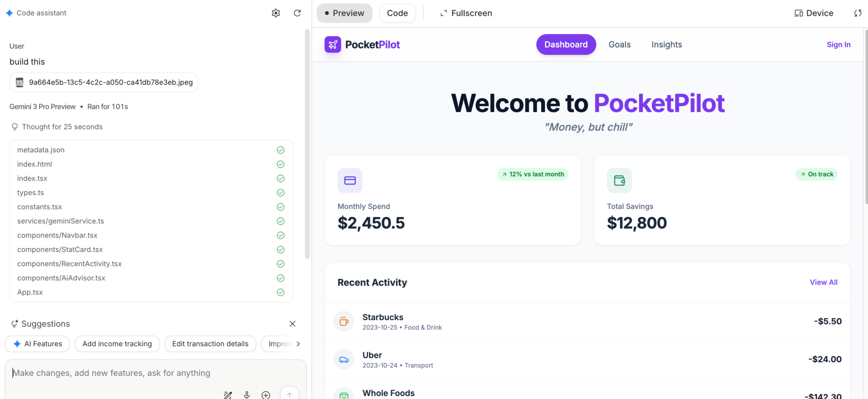The height and width of the screenshot is (399, 868).
Task: Click the constants.tsx file name
Action: point(39,207)
